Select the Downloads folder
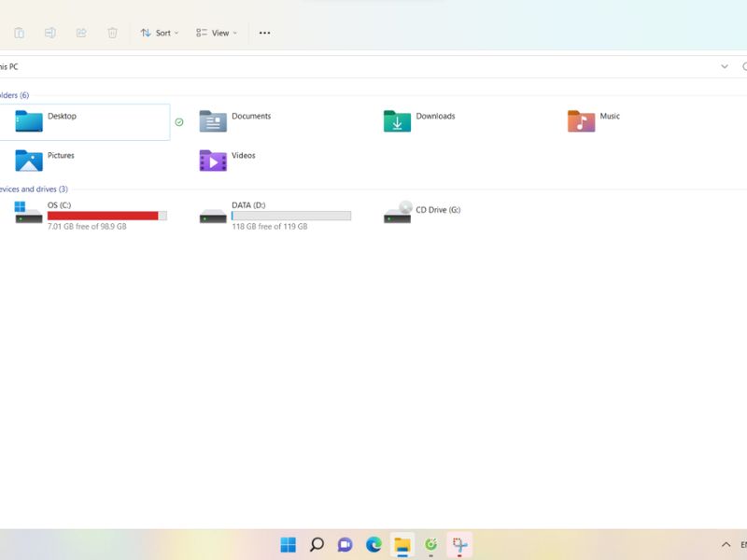The width and height of the screenshot is (747, 560). 419,121
